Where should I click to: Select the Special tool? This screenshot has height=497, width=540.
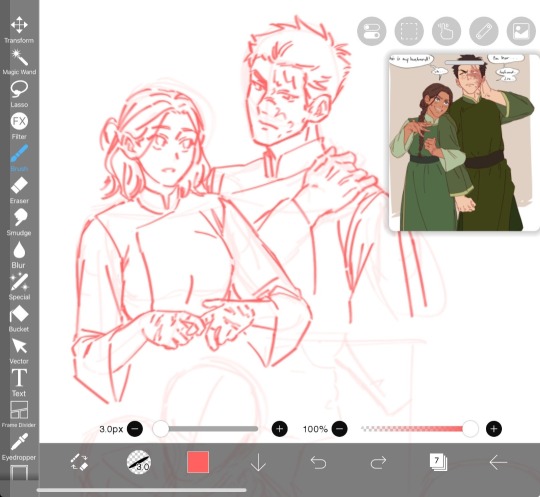click(x=19, y=287)
